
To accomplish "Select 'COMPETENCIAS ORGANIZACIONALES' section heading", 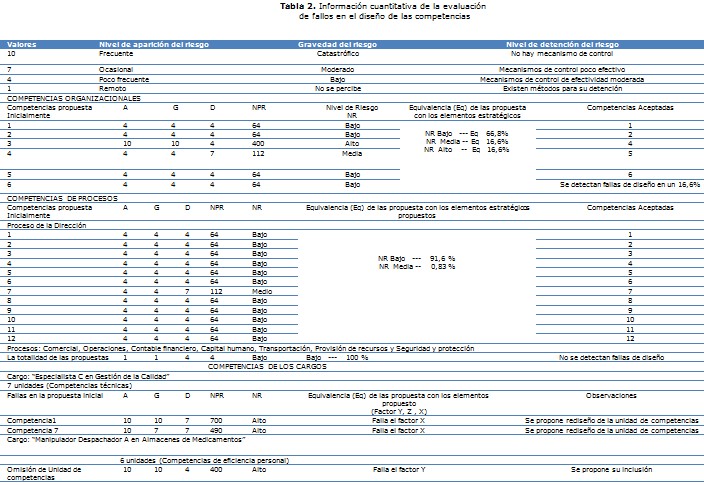I will coord(74,97).
